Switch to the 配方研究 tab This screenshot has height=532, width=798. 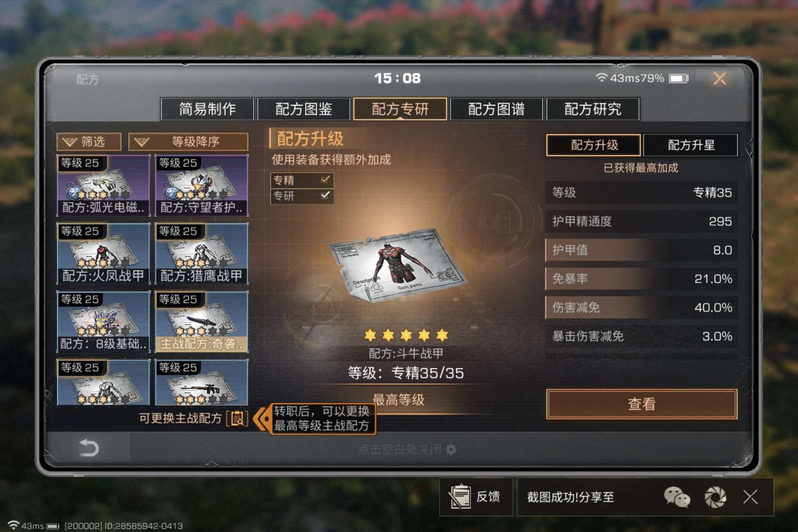coord(593,109)
